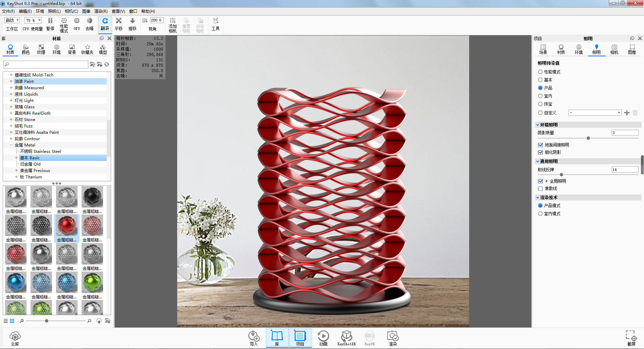Select the 基本 Basic metal folder
The image size is (644, 349).
[x=30, y=158]
